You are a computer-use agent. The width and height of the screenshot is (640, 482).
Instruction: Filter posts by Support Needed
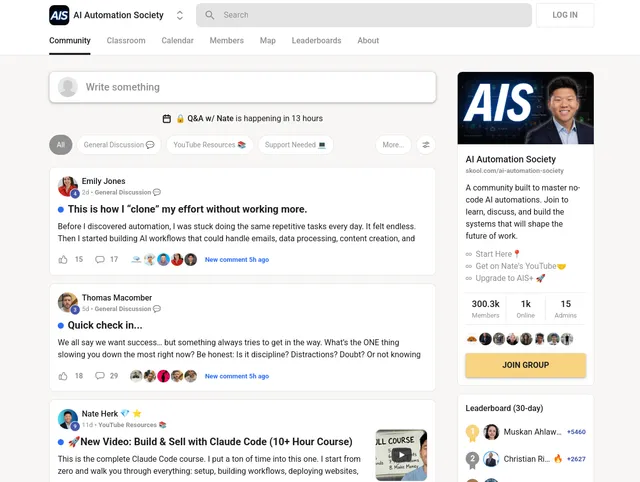[x=295, y=145]
